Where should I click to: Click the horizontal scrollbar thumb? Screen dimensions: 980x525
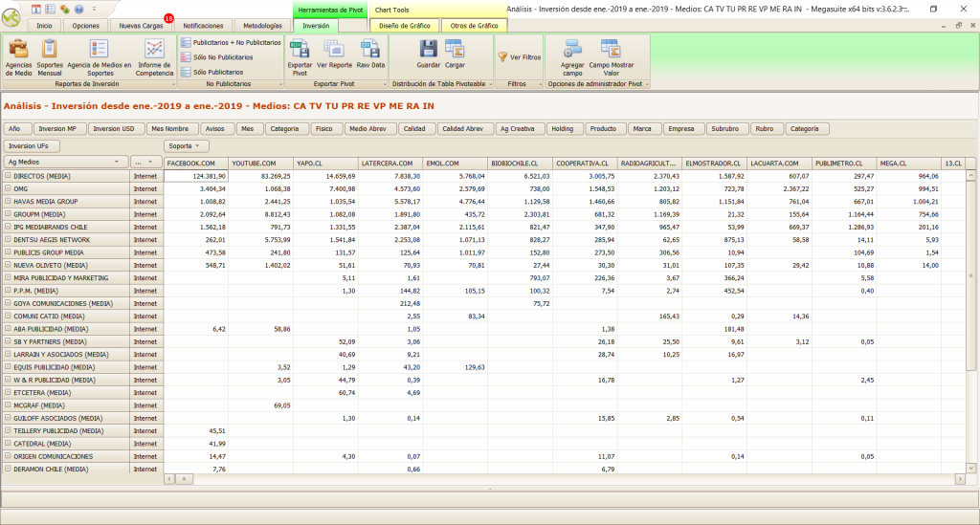coord(184,479)
